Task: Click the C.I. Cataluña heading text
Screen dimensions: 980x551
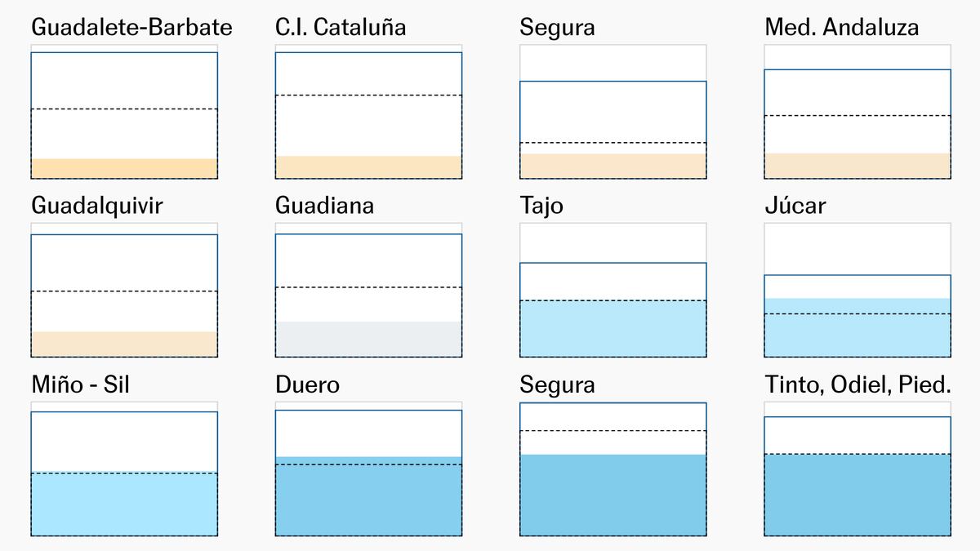Action: [x=341, y=28]
